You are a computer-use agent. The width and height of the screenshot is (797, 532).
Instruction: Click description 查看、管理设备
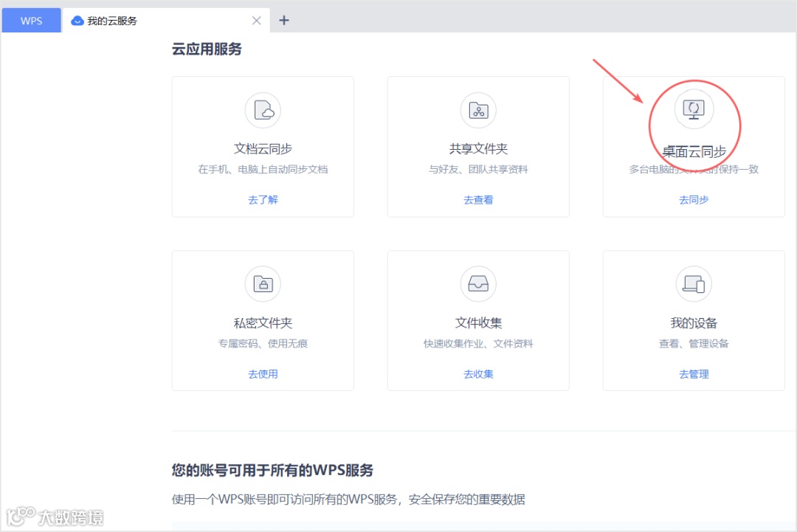[694, 344]
